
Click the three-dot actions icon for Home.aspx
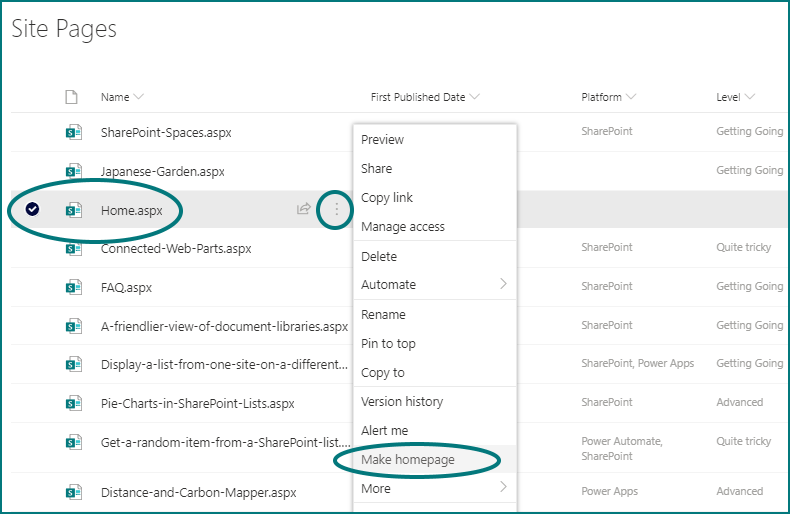click(337, 210)
